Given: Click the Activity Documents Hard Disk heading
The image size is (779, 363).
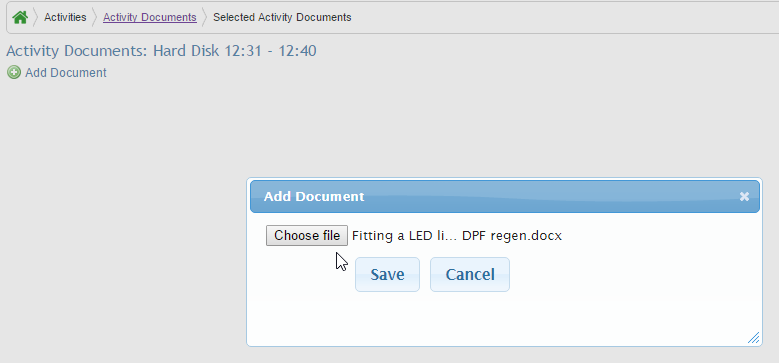Looking at the screenshot, I should coord(161,51).
